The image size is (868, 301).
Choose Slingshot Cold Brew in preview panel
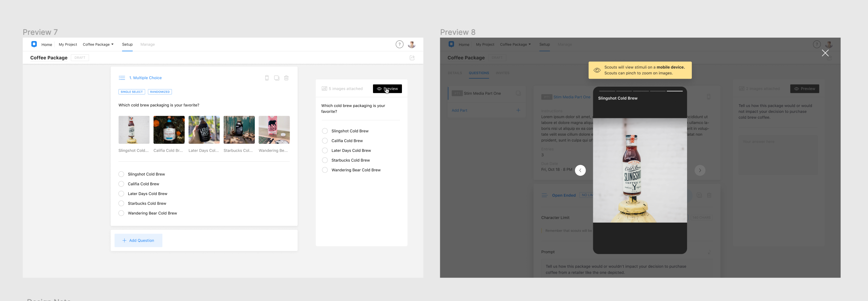click(x=325, y=131)
